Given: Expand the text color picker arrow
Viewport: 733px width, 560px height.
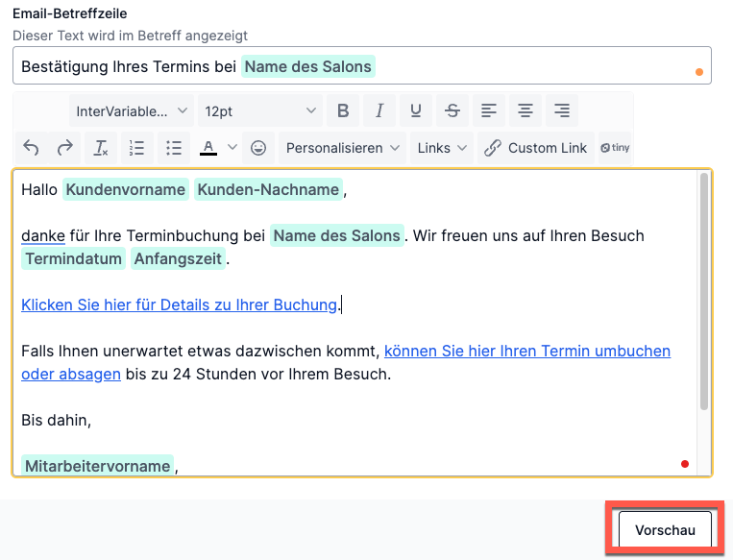Looking at the screenshot, I should [x=232, y=148].
